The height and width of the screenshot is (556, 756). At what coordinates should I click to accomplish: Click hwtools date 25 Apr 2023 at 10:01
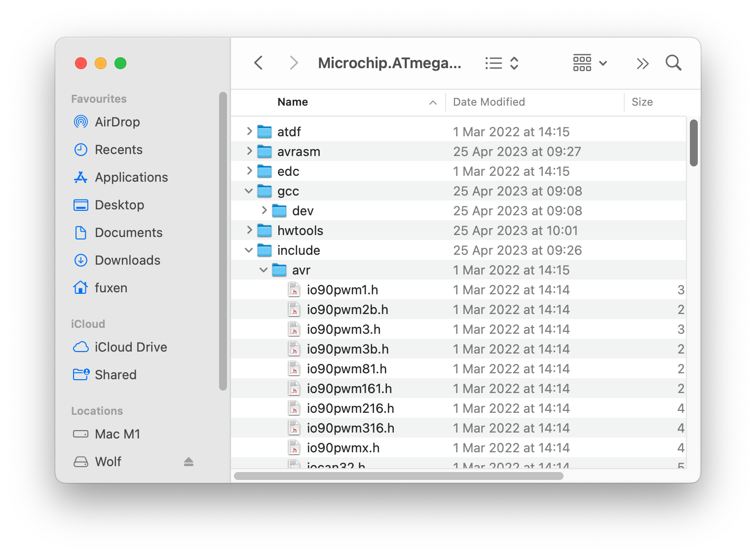click(515, 231)
